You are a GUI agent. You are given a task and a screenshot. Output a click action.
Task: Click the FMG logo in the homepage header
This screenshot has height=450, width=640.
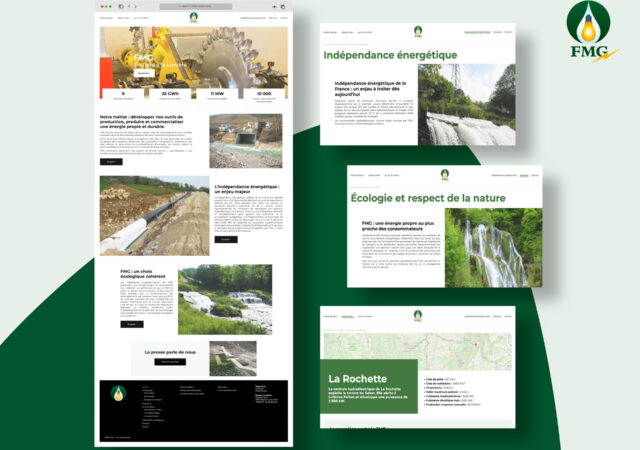click(194, 18)
